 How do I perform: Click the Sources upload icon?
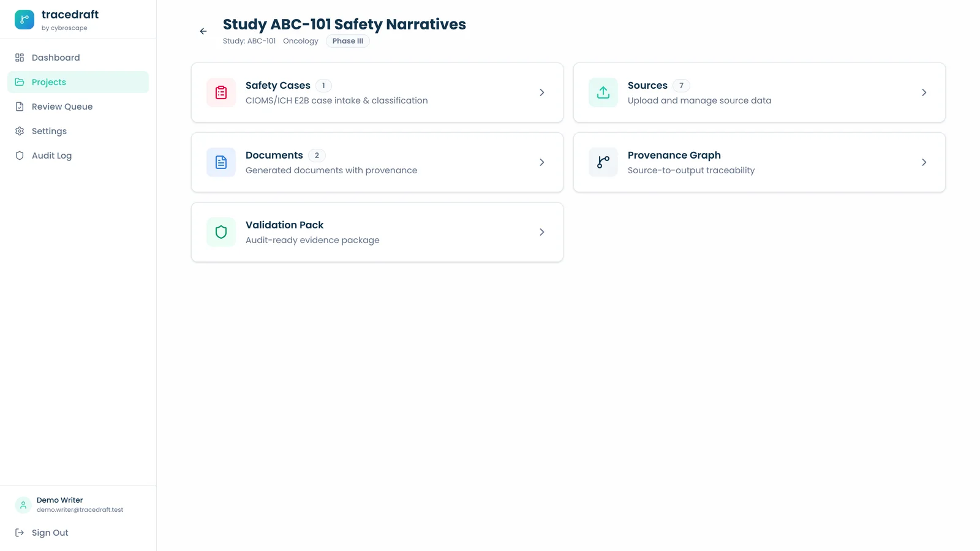603,92
